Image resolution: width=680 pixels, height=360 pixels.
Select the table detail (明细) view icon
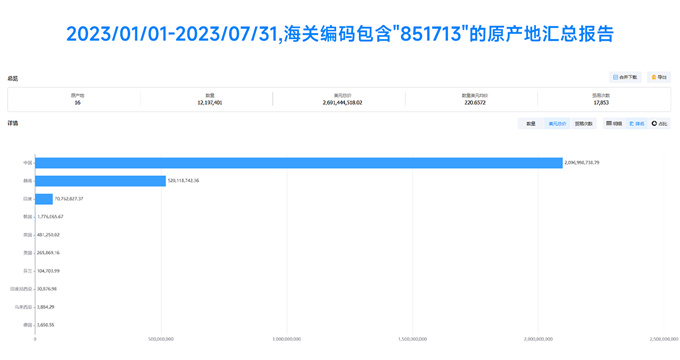[609, 124]
